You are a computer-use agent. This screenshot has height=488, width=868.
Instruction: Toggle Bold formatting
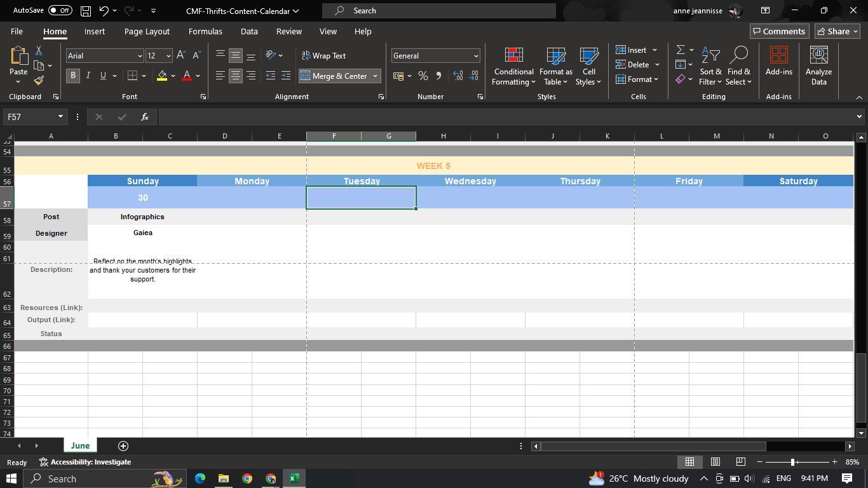point(73,76)
